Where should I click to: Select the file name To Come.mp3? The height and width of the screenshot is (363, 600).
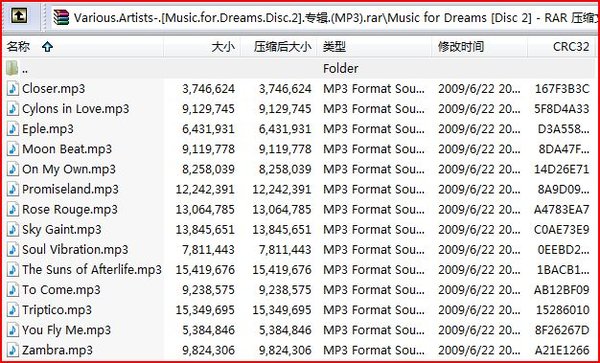click(x=61, y=290)
